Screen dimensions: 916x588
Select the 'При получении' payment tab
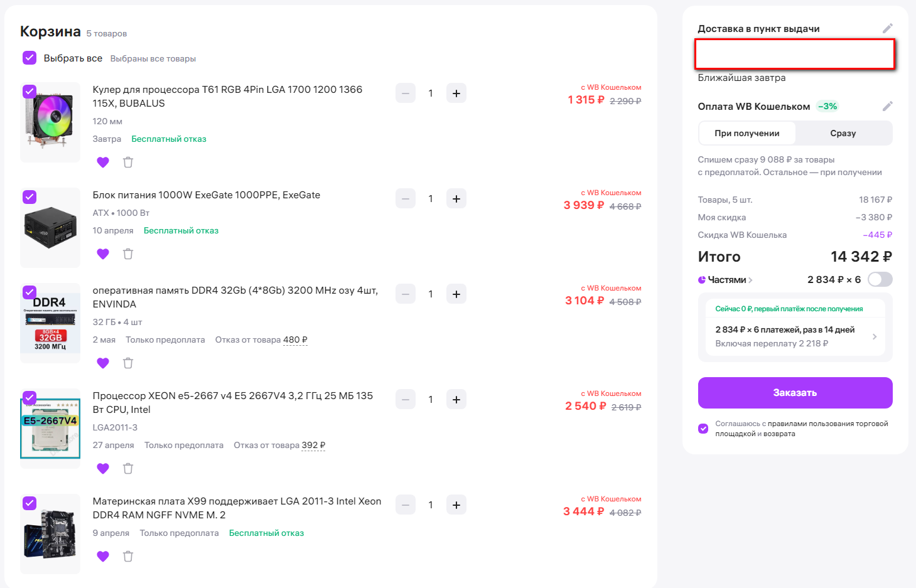coord(746,133)
